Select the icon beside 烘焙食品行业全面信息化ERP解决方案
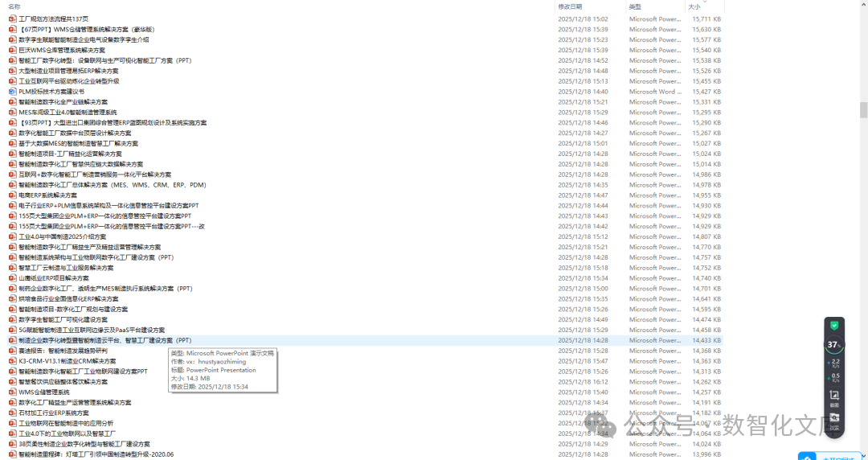 pyautogui.click(x=13, y=298)
